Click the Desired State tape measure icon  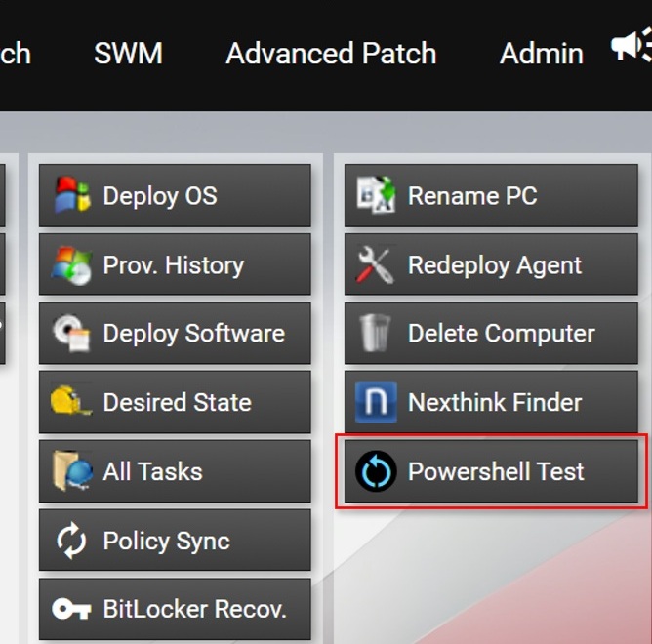[71, 401]
